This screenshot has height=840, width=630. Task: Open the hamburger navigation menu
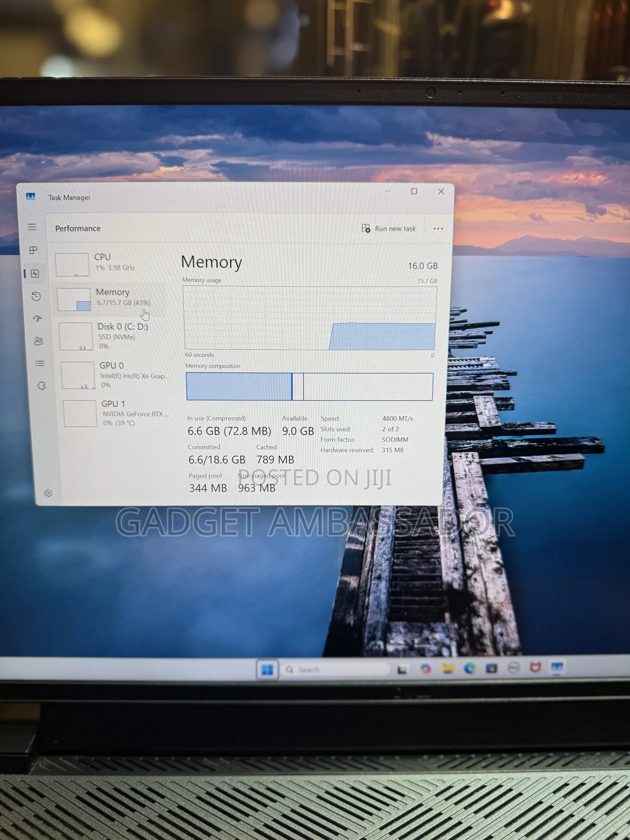tap(32, 227)
